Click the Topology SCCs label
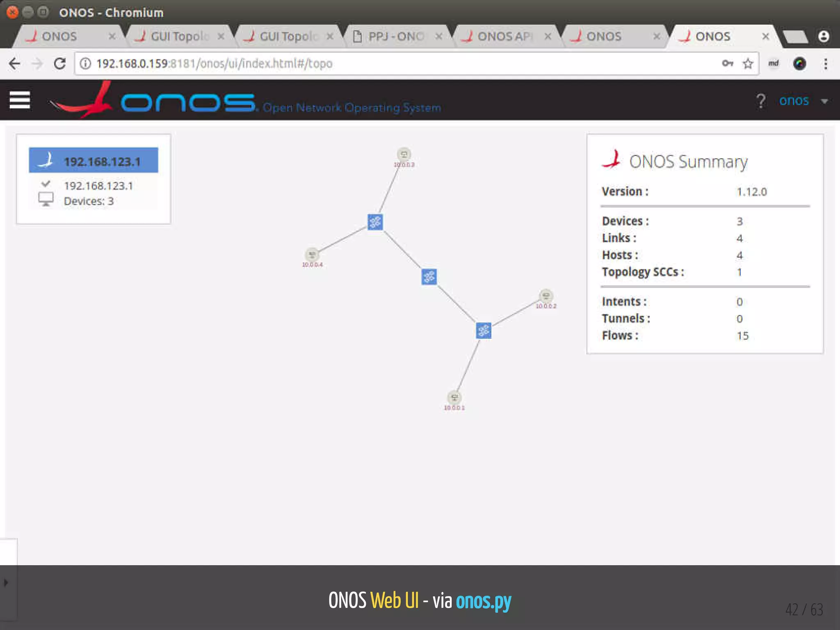 point(643,272)
